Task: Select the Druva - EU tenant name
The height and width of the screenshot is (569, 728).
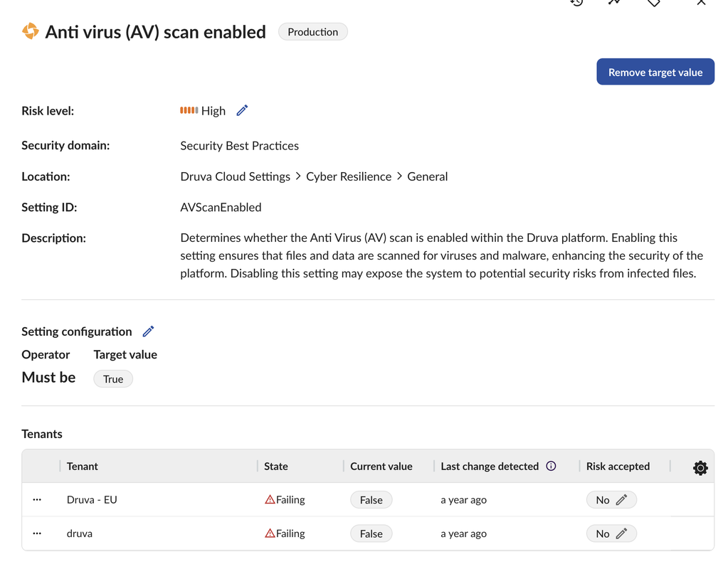Action: (92, 500)
